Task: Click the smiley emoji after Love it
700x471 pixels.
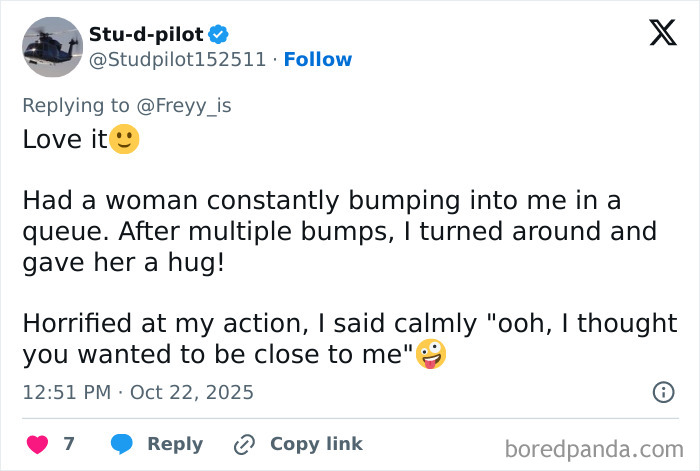Action: [x=125, y=140]
